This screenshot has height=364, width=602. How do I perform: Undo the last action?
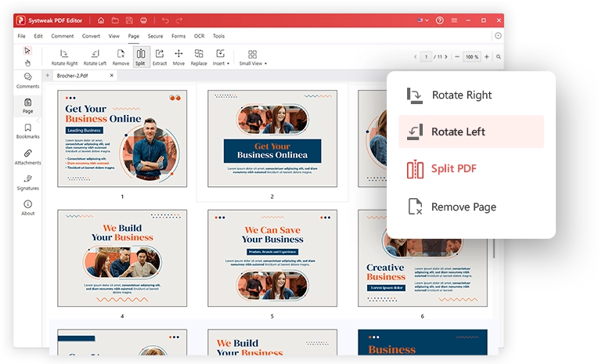165,20
